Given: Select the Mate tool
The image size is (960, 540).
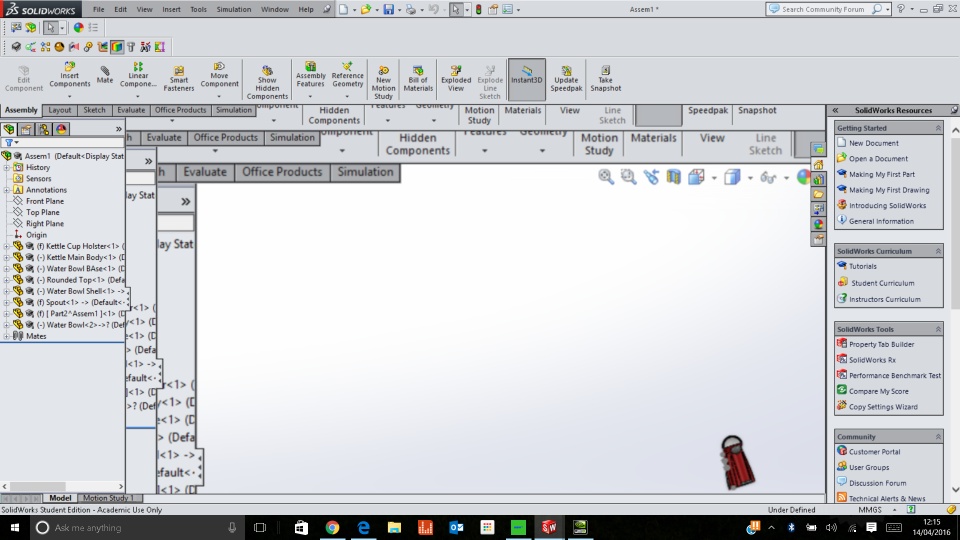Looking at the screenshot, I should (105, 75).
